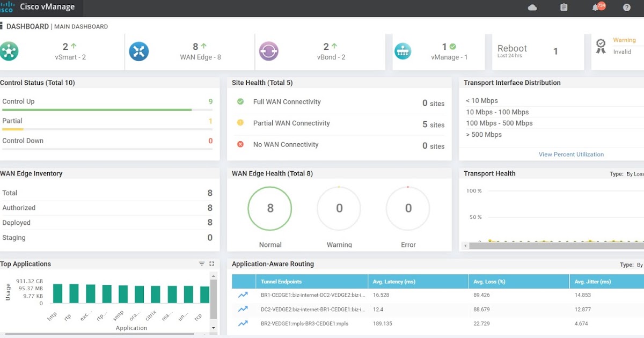Click the Normal circle showing 8 WAN Edges
This screenshot has width=644, height=338.
pyautogui.click(x=270, y=208)
